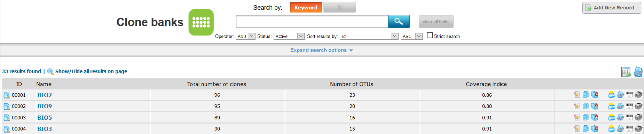This screenshot has width=644, height=134.
Task: Open the BIO9 clone bank link
Action: pos(45,106)
